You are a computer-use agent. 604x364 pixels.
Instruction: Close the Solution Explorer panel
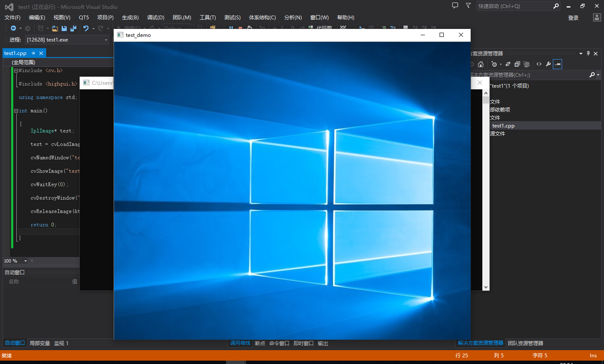point(596,53)
